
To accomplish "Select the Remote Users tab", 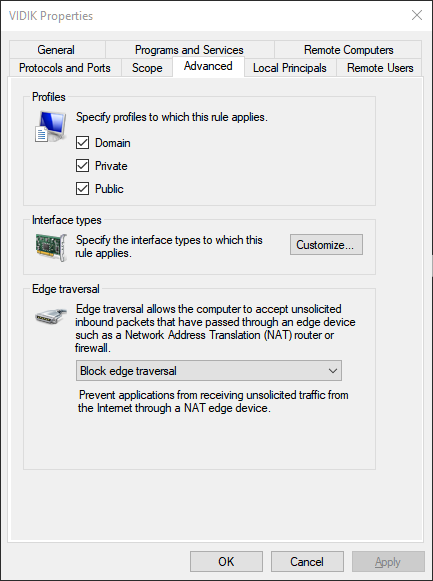I will (x=380, y=68).
